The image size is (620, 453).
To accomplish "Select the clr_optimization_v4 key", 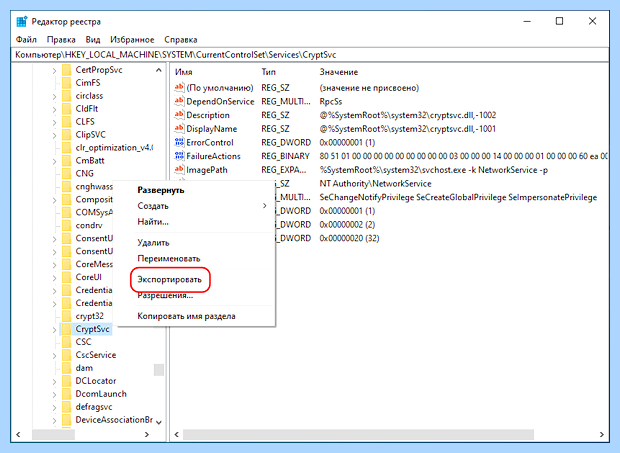I will [x=114, y=147].
